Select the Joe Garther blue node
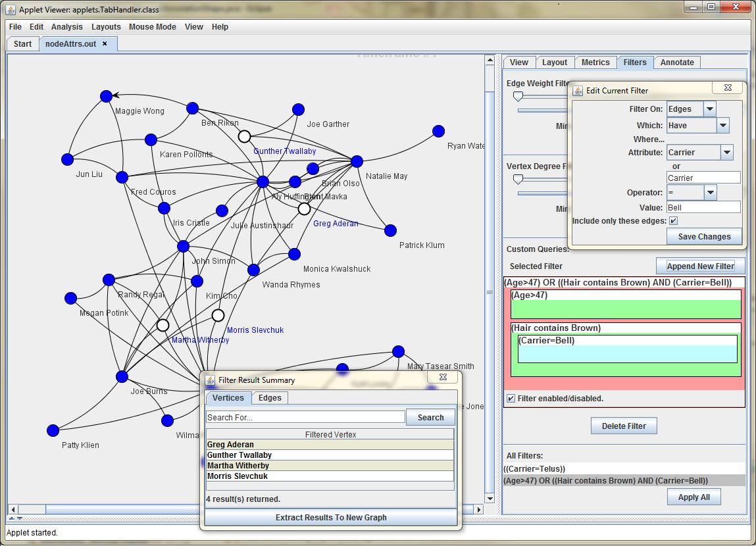Image resolution: width=756 pixels, height=546 pixels. point(299,109)
